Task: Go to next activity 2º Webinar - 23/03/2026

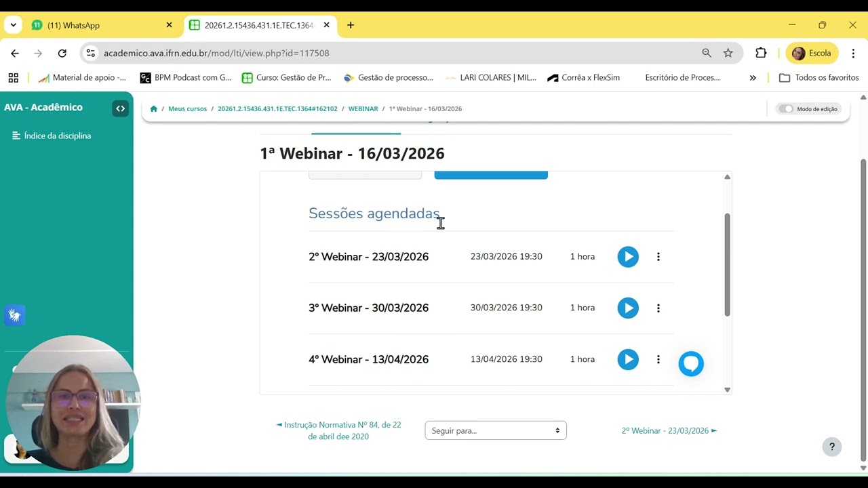Action: click(x=669, y=430)
